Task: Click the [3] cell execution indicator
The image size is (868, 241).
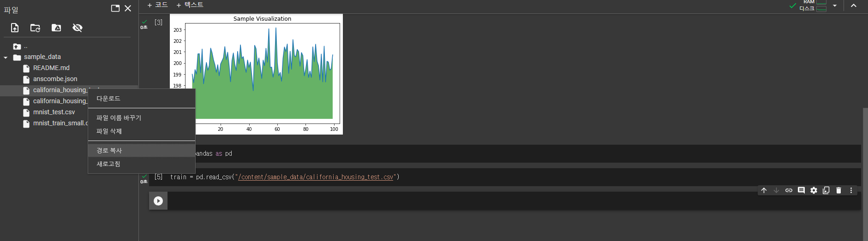Action: pos(158,22)
